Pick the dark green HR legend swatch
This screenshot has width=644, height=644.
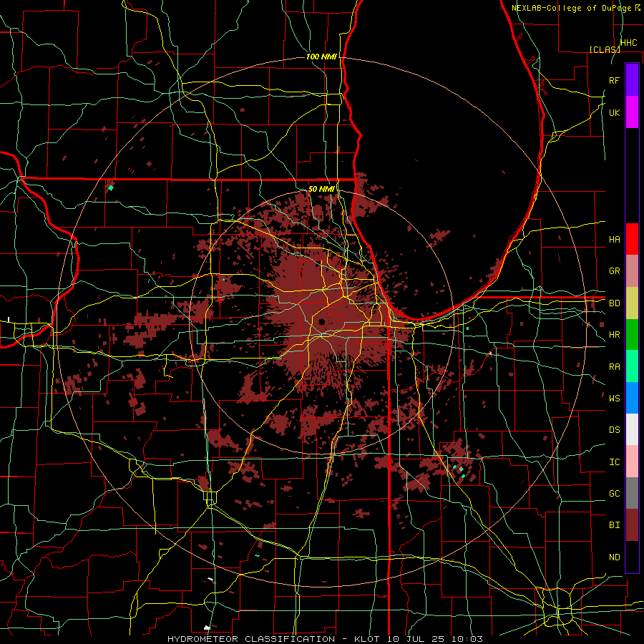tap(632, 334)
